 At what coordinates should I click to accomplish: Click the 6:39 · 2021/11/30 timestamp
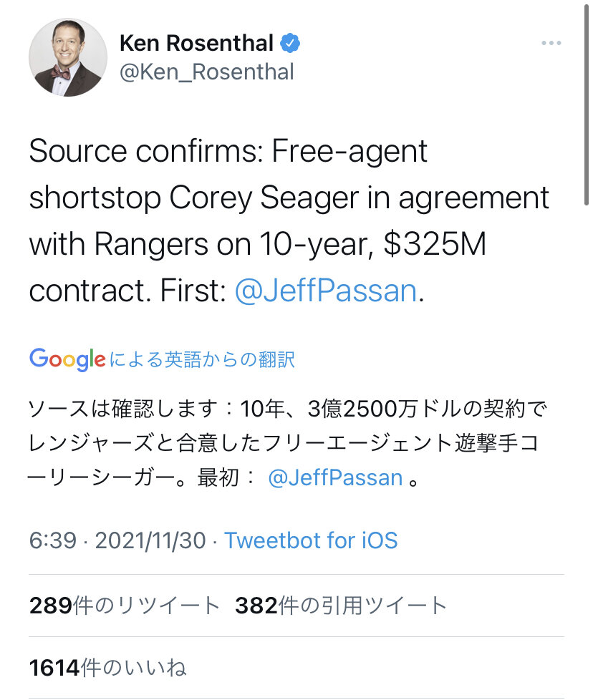click(119, 540)
